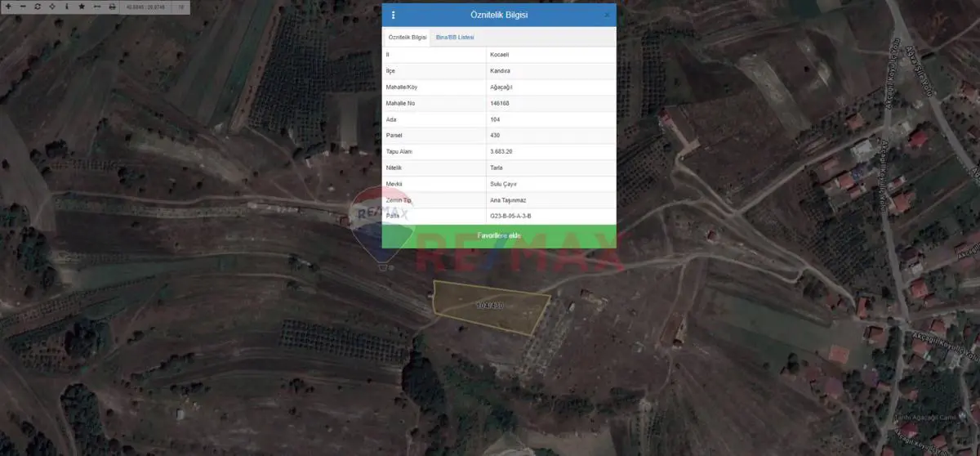This screenshot has height=456, width=980.
Task: Print the map with the printer icon
Action: coord(112,7)
